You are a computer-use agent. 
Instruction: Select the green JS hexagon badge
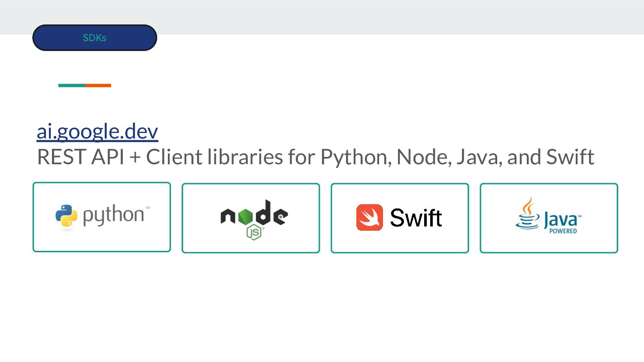point(254,232)
